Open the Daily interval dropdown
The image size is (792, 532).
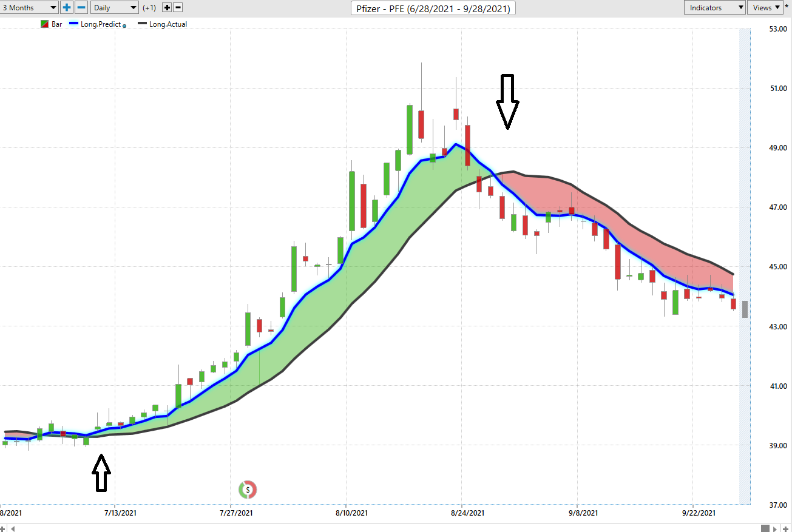point(115,8)
